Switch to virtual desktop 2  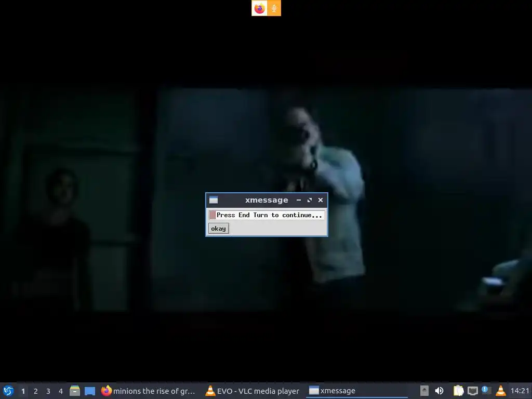[x=36, y=391]
